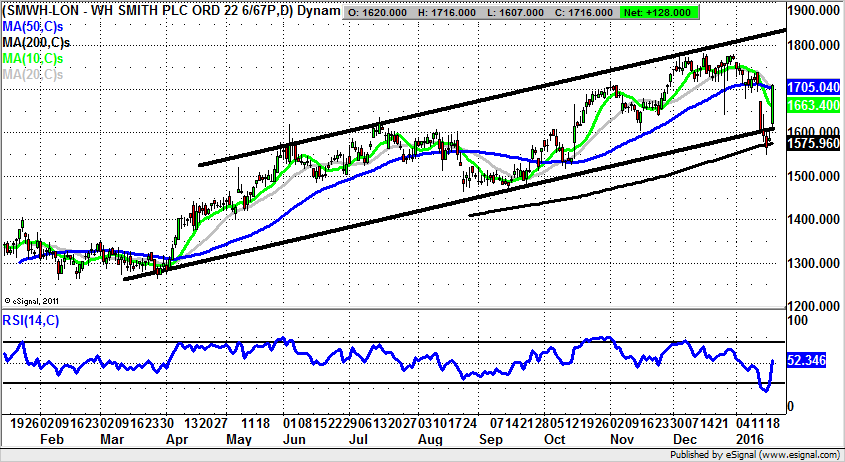This screenshot has width=845, height=462.
Task: Select the MA(200,C)s moving average label
Action: click(36, 44)
